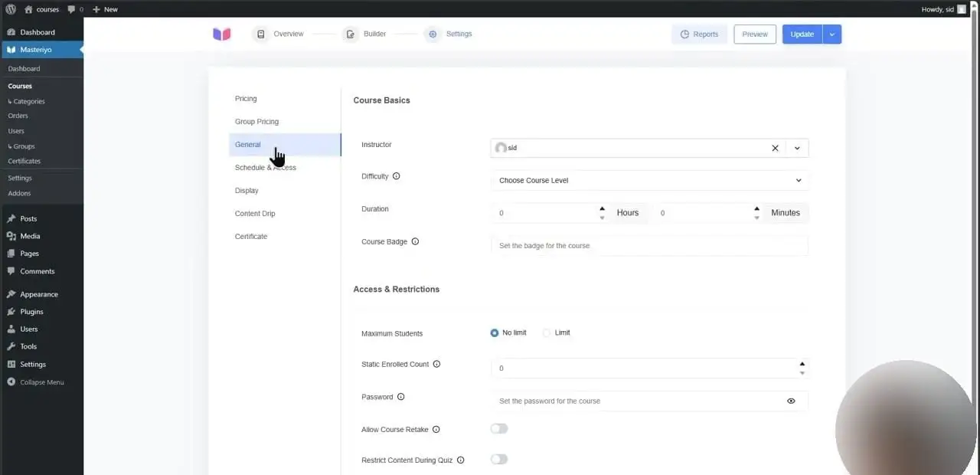The width and height of the screenshot is (980, 475).
Task: Open the courses site home icon
Action: (28, 9)
